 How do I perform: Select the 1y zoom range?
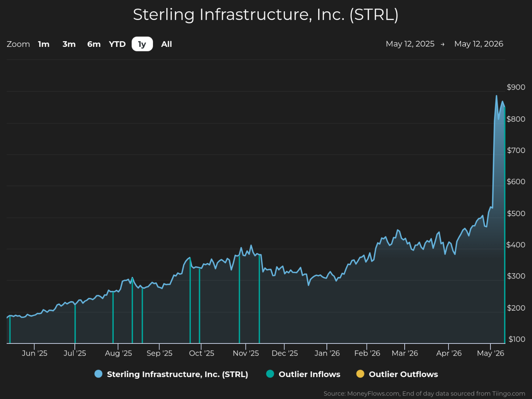(x=142, y=44)
